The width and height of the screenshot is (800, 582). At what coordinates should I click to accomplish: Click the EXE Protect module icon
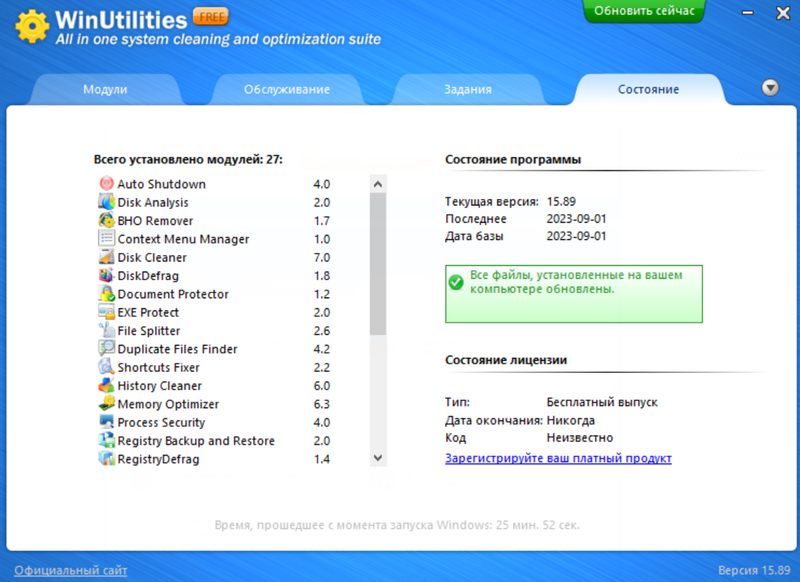point(106,312)
